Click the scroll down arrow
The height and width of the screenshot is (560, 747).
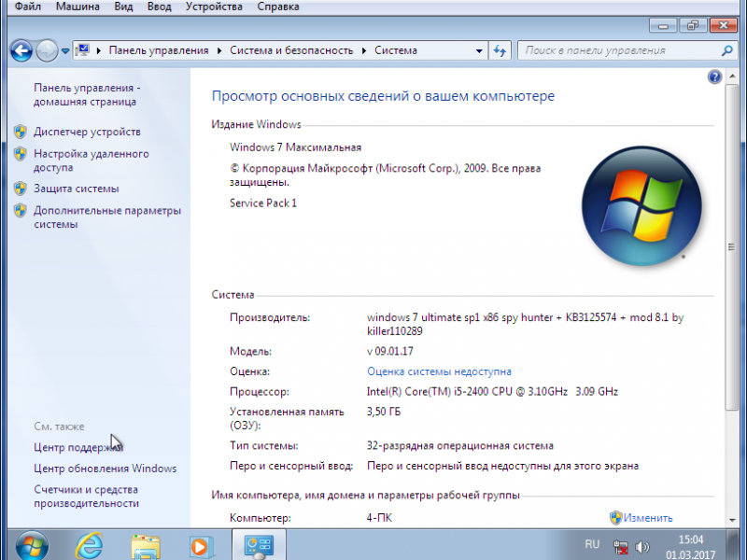tap(732, 520)
